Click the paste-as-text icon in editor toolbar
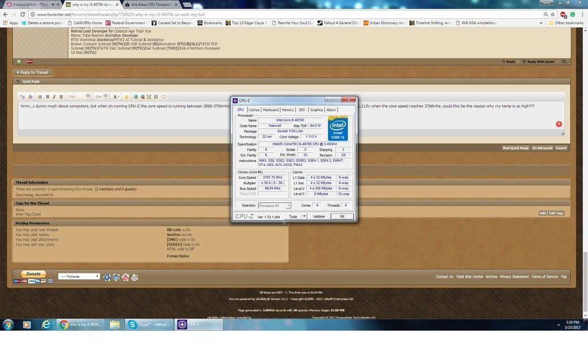The width and height of the screenshot is (588, 364). pos(40,96)
